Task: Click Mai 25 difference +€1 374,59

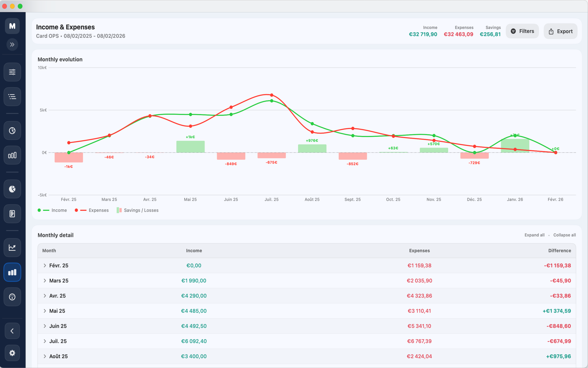Action: pyautogui.click(x=557, y=311)
